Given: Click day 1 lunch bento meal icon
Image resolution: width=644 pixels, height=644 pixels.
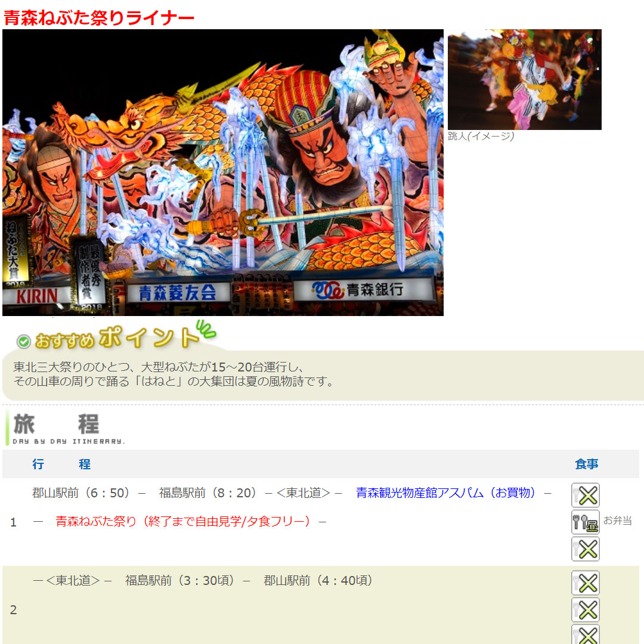Looking at the screenshot, I should coord(586,522).
